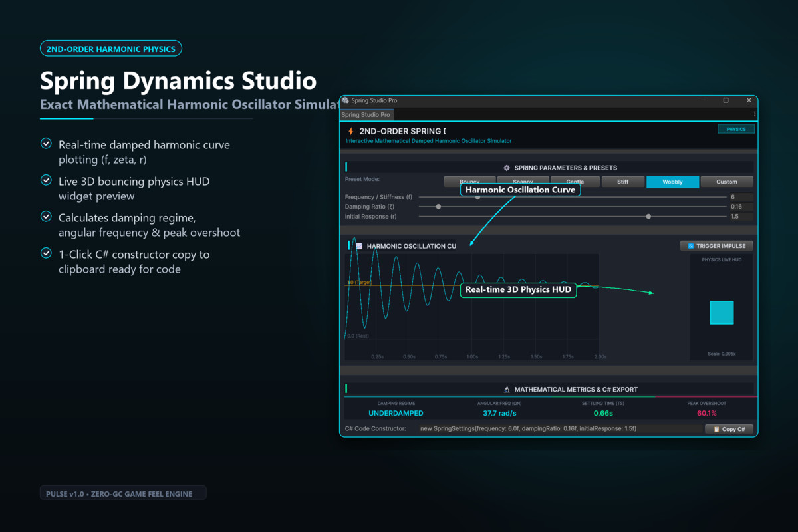798x532 pixels.
Task: Click the 0.0 (Rest) graph label
Action: point(358,336)
